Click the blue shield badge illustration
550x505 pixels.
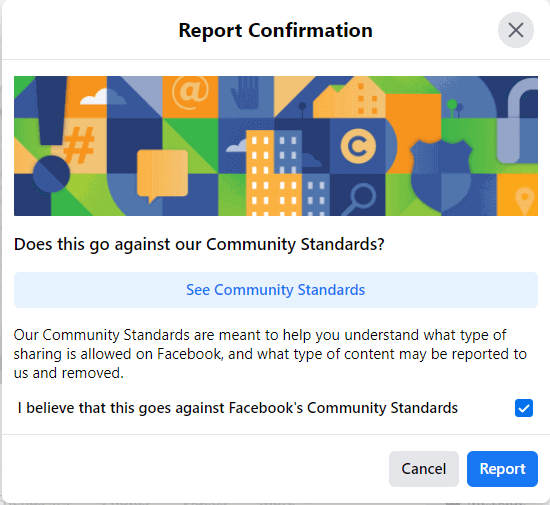[442, 176]
